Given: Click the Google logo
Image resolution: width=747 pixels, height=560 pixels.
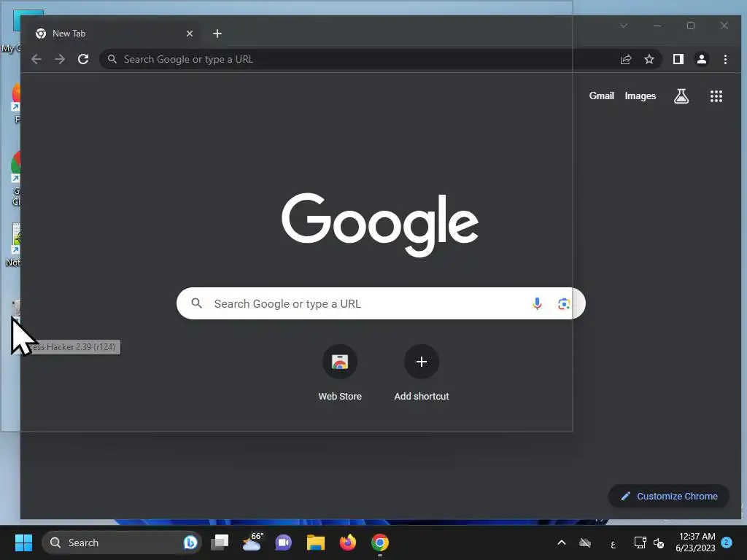Looking at the screenshot, I should pyautogui.click(x=379, y=225).
